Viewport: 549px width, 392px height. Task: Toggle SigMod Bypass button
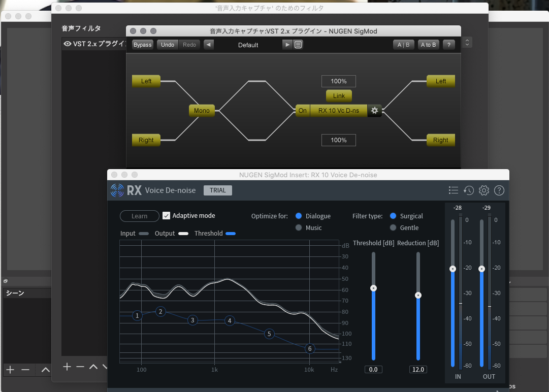[143, 45]
